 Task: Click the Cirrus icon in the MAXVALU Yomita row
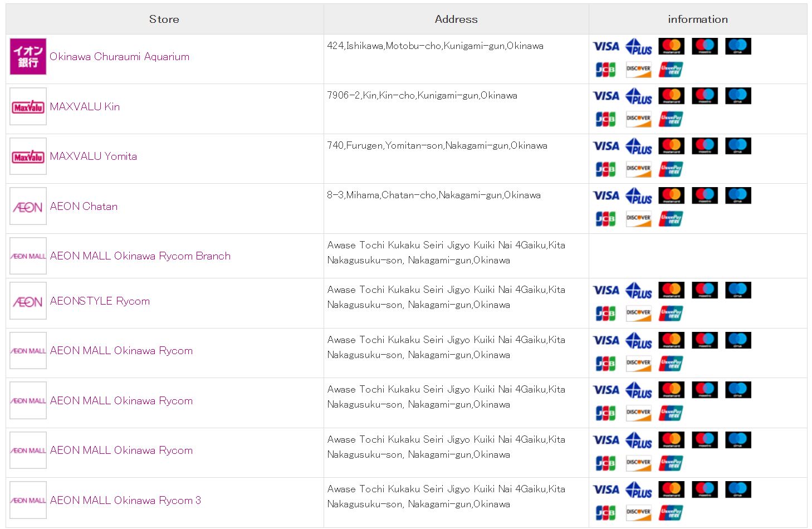tap(738, 146)
